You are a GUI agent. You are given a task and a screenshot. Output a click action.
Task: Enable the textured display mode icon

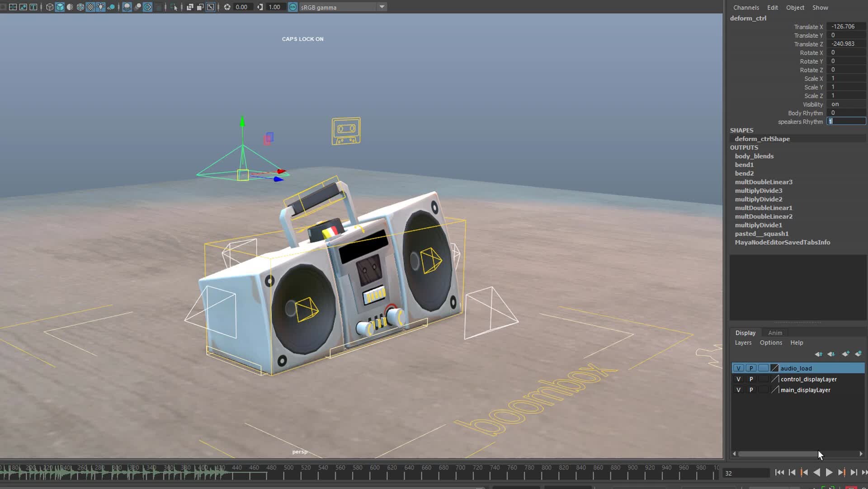(x=80, y=7)
